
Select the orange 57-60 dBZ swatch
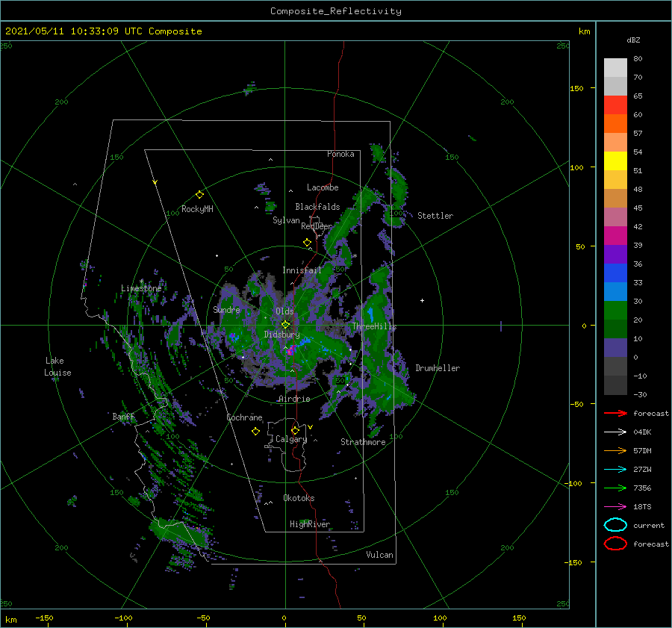click(x=615, y=123)
